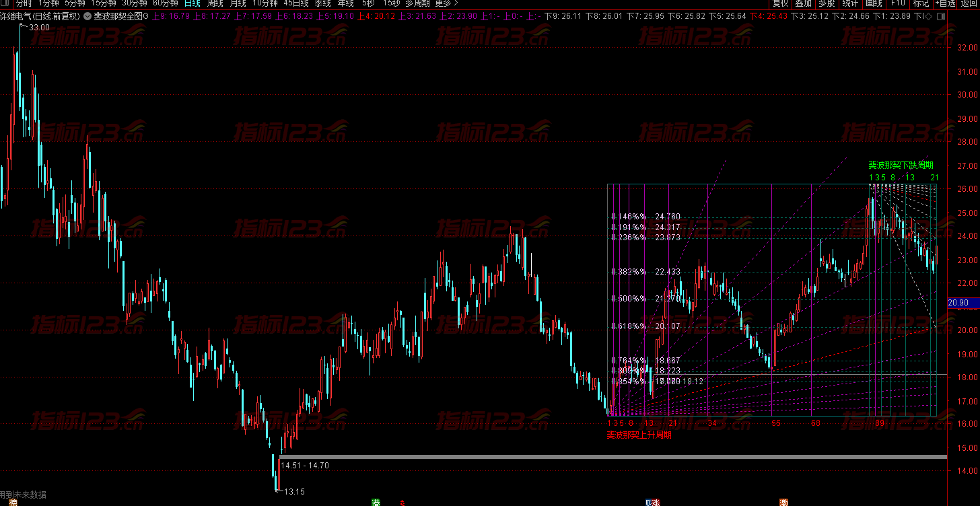Open the 多股 multi-stock view
The width and height of the screenshot is (980, 506).
tap(827, 3)
